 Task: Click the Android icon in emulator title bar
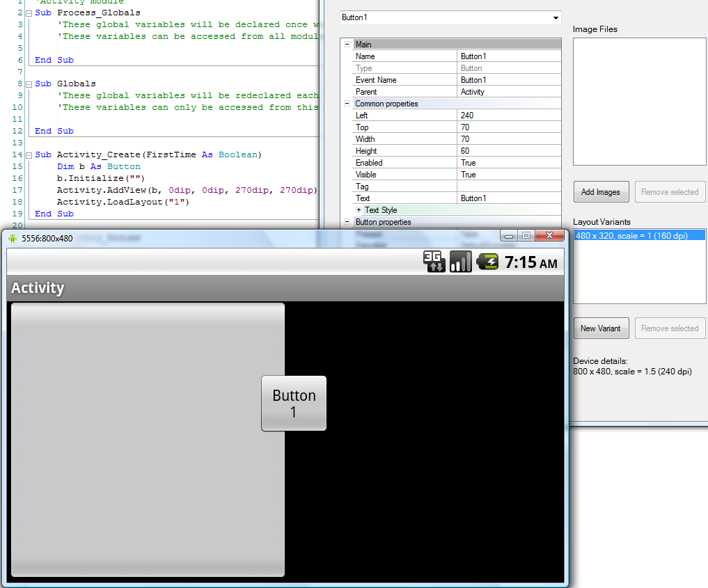pyautogui.click(x=13, y=238)
